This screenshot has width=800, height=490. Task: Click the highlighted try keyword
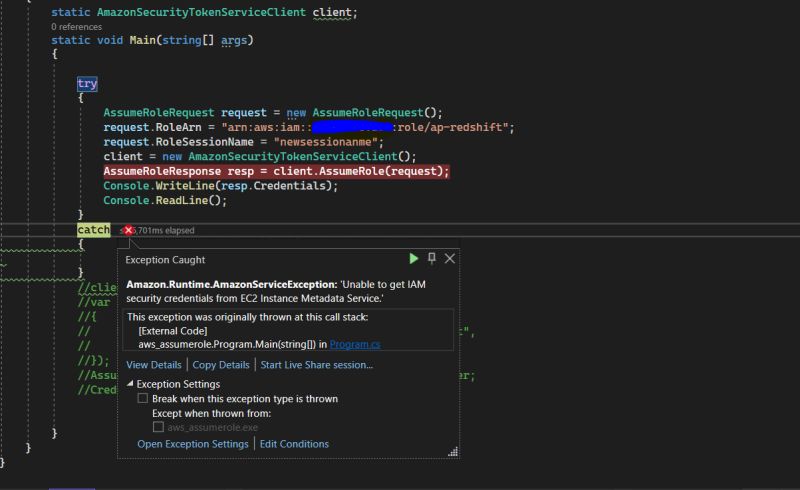[x=87, y=84]
